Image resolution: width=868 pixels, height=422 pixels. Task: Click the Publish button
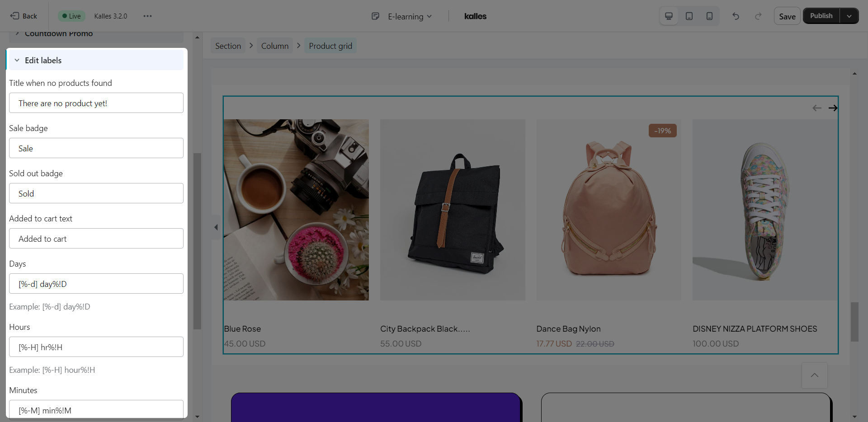coord(821,16)
